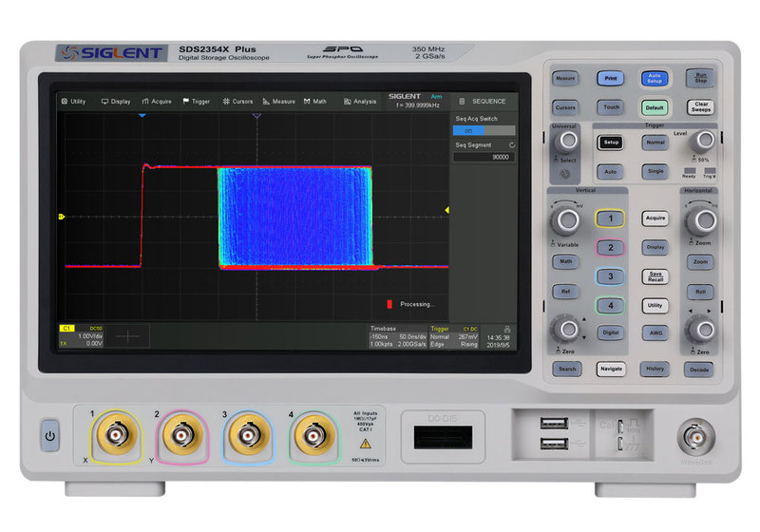Hit the Auto Setup button
Image resolution: width=760 pixels, height=532 pixels.
click(x=655, y=78)
